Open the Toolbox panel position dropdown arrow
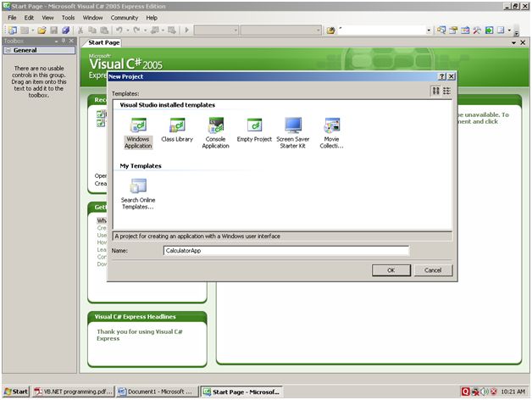 56,41
